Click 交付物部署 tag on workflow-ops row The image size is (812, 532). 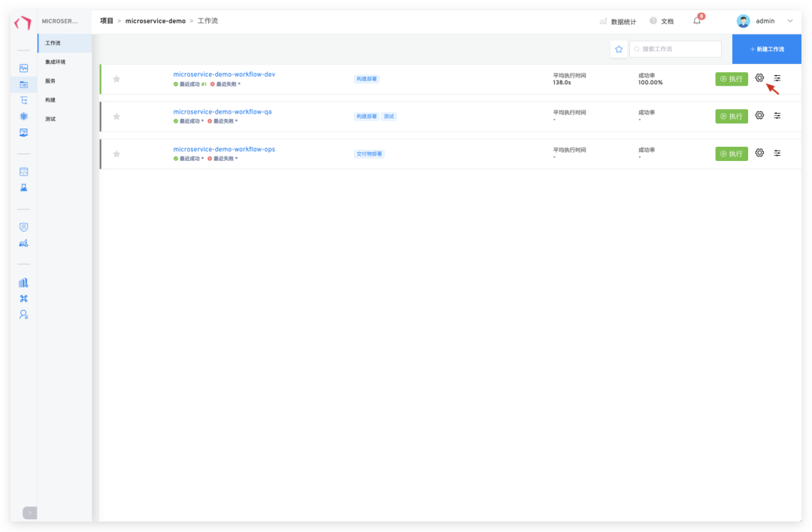coord(369,154)
